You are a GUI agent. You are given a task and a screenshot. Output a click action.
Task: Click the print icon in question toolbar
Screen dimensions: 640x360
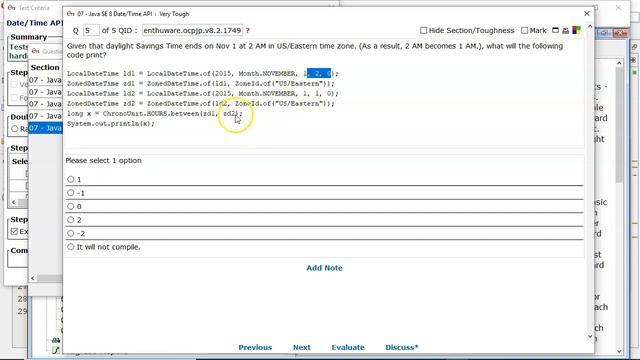[565, 30]
